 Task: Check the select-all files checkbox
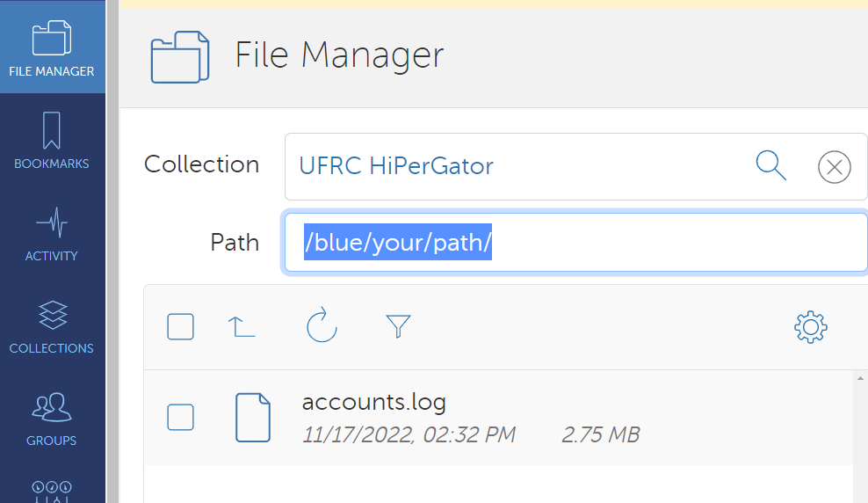tap(180, 327)
